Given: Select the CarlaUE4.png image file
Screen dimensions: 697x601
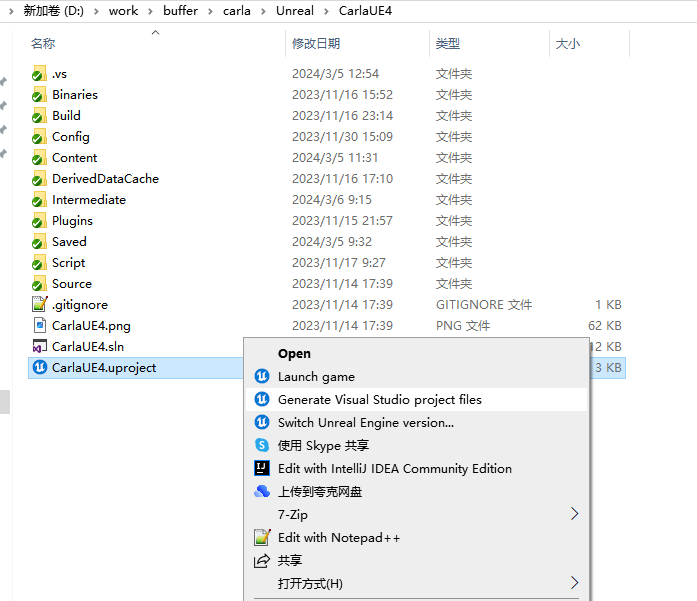Looking at the screenshot, I should [91, 325].
